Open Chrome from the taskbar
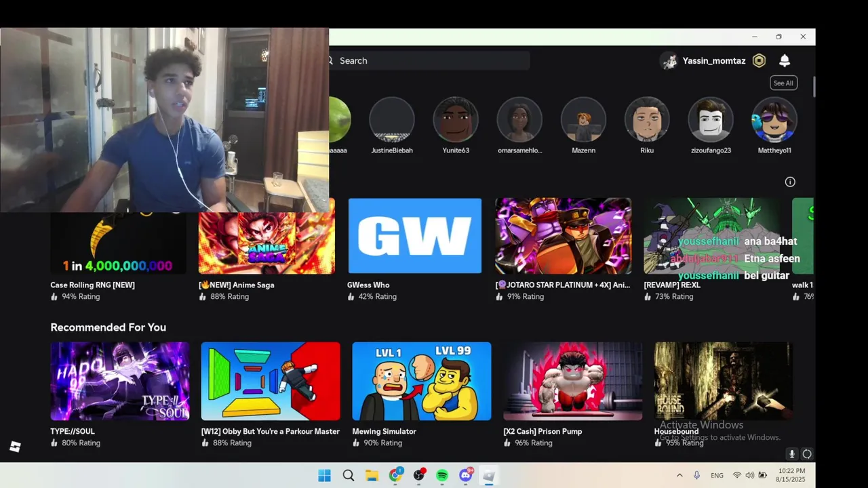Image resolution: width=868 pixels, height=488 pixels. point(395,476)
